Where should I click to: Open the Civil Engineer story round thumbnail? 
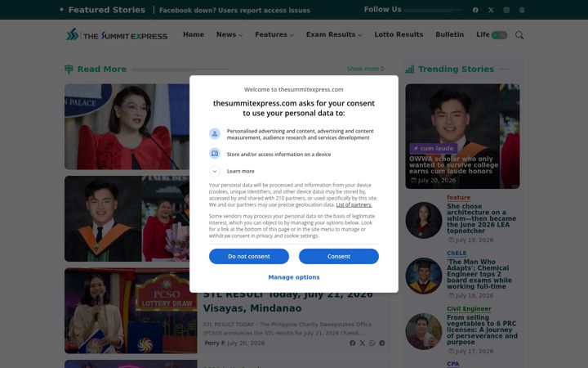pos(424,331)
